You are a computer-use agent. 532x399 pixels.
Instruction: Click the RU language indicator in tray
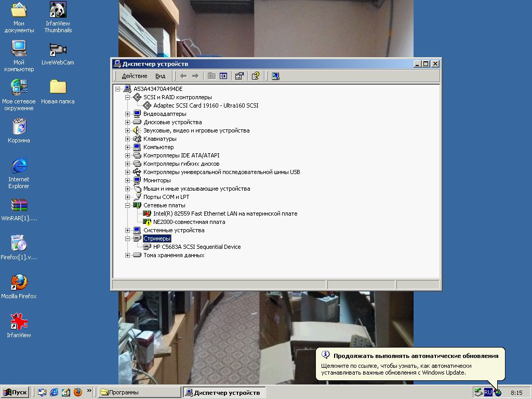(488, 393)
